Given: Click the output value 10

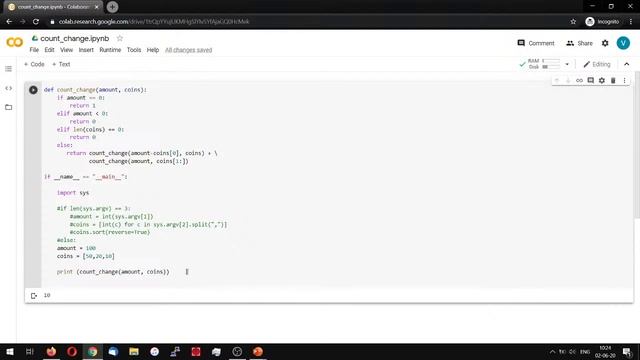Looking at the screenshot, I should [x=47, y=295].
